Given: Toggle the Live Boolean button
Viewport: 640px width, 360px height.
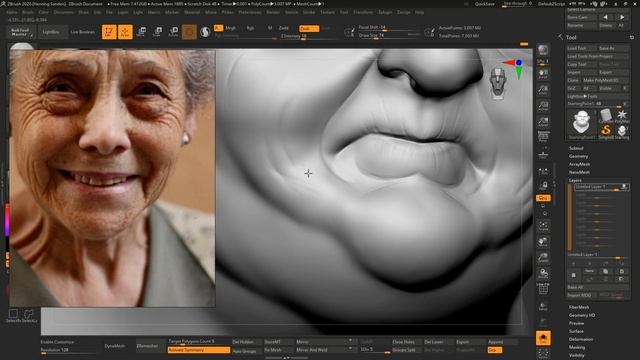Looking at the screenshot, I should tap(82, 32).
